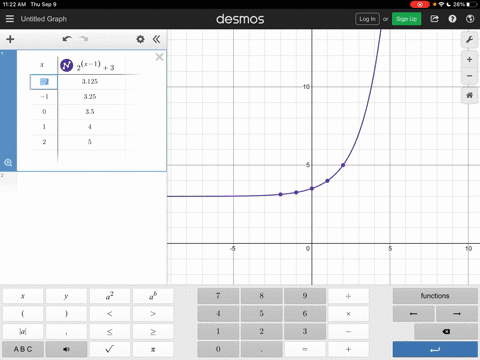This screenshot has width=480, height=360.
Task: Click the red screen recording indicator
Action: [x=420, y=4]
